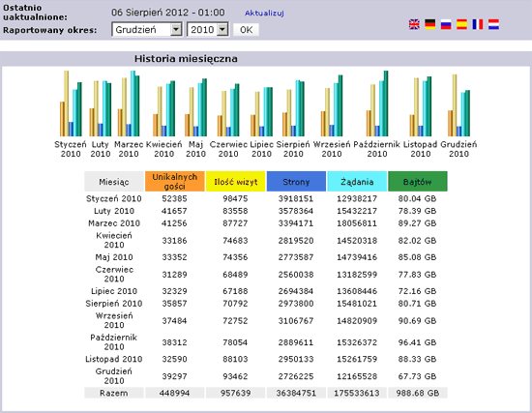Screen dimensions: 532x413
Task: Click the cyan Żądania header cell
Action: click(357, 182)
